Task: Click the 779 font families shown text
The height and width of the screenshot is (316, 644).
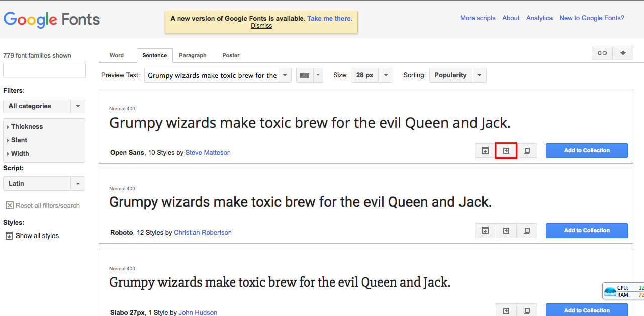Action: click(37, 56)
